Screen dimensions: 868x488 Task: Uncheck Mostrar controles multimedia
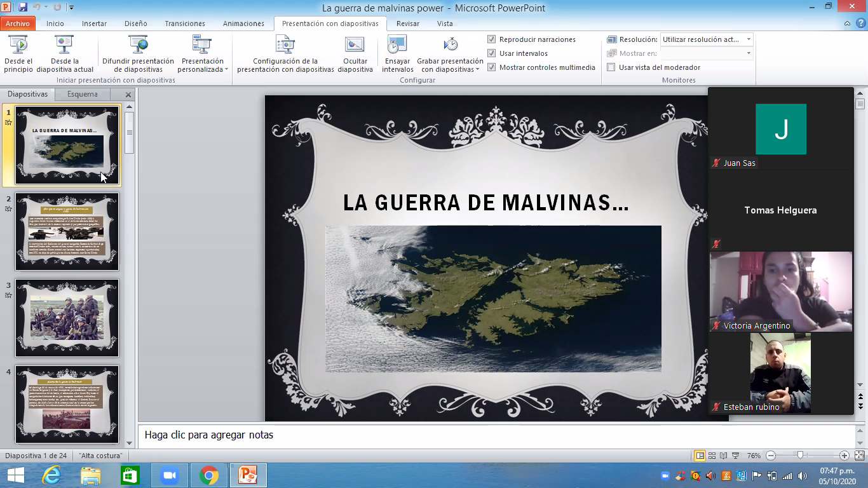(x=491, y=67)
